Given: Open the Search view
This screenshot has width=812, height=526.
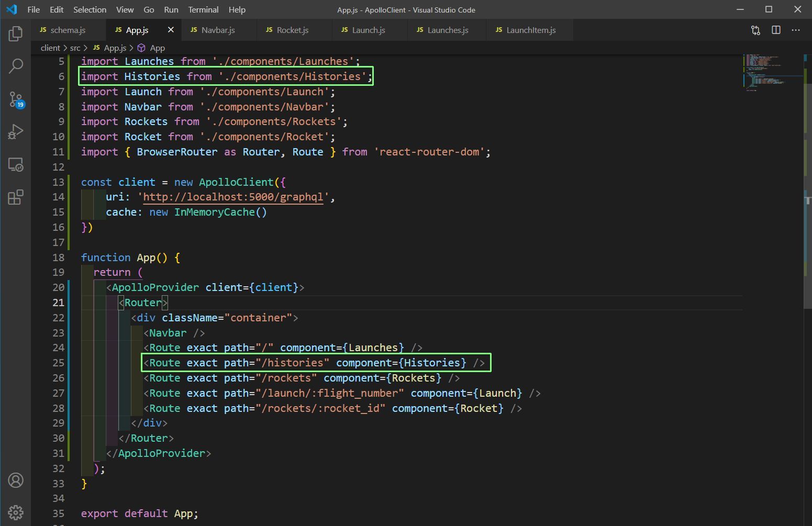Looking at the screenshot, I should [16, 66].
